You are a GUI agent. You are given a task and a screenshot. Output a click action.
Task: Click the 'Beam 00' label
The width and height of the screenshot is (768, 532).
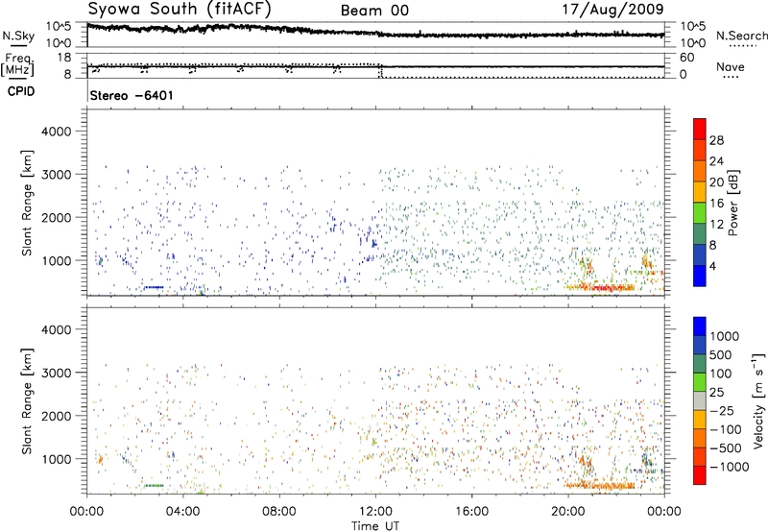(374, 11)
